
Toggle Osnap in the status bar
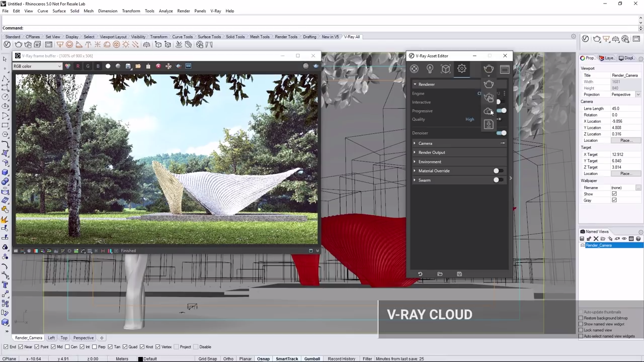coord(263,359)
